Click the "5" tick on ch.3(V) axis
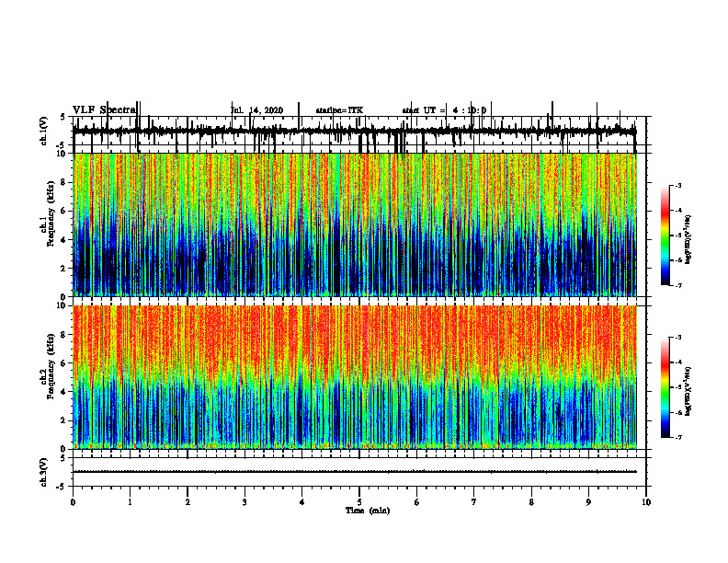The width and height of the screenshot is (728, 563). click(x=63, y=458)
